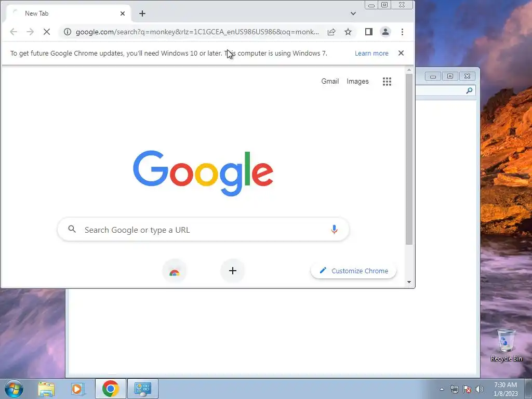Open the Web Store shortcut tile
This screenshot has width=532, height=399.
(x=175, y=271)
